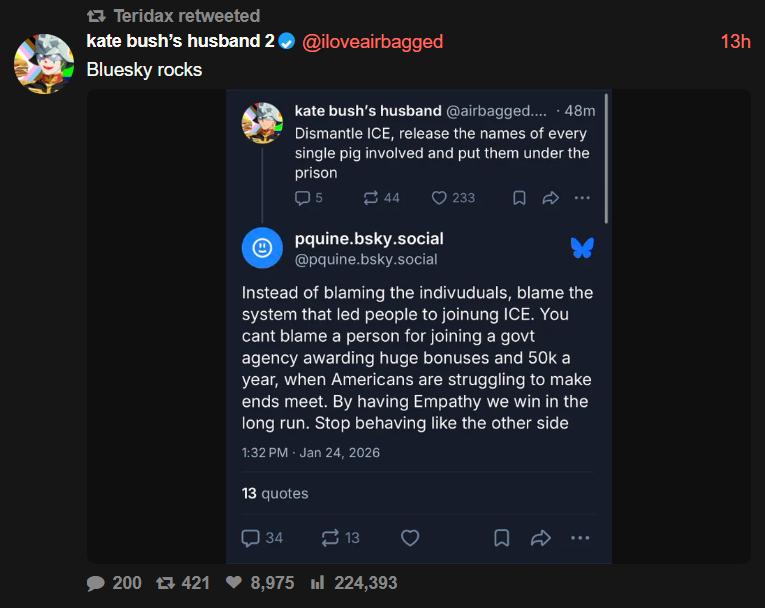Click the blue verified badge
Viewport: 765px width, 608px height.
pos(286,41)
